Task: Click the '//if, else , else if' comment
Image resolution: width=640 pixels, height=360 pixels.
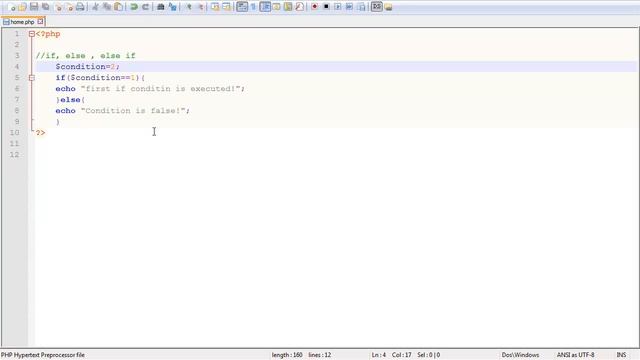Action: click(85, 56)
